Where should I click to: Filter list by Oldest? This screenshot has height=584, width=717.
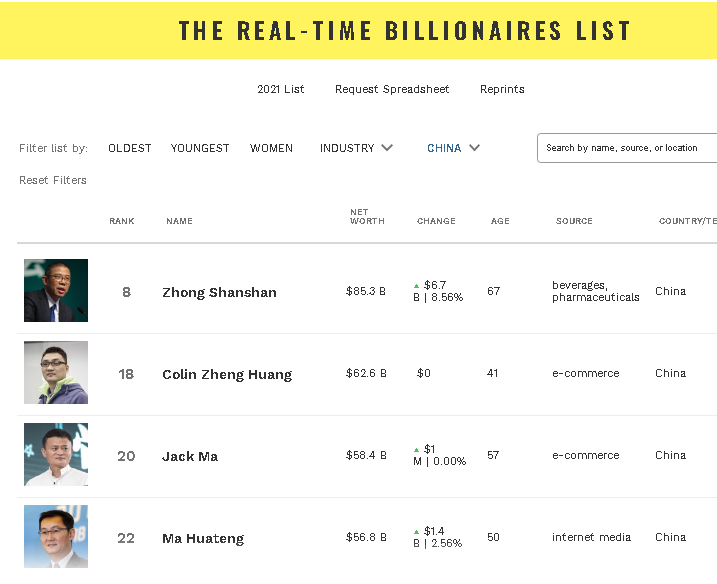pyautogui.click(x=130, y=148)
